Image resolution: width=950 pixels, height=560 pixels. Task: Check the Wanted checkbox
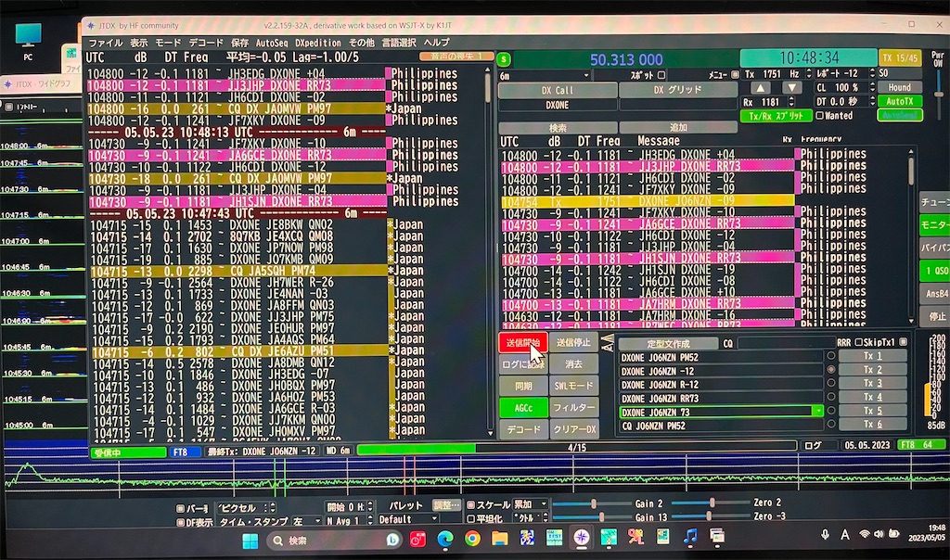819,116
